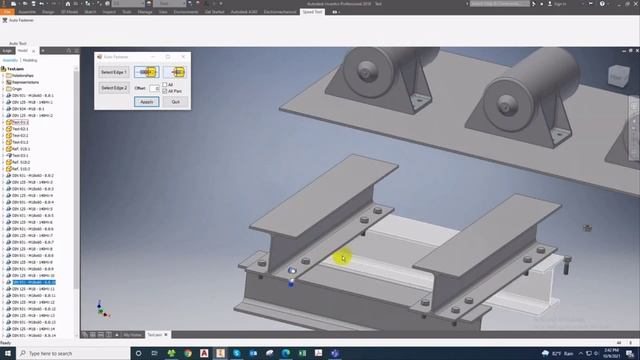The height and width of the screenshot is (360, 640).
Task: Click the Home view icon in quick access toolbar
Action: (68, 4)
